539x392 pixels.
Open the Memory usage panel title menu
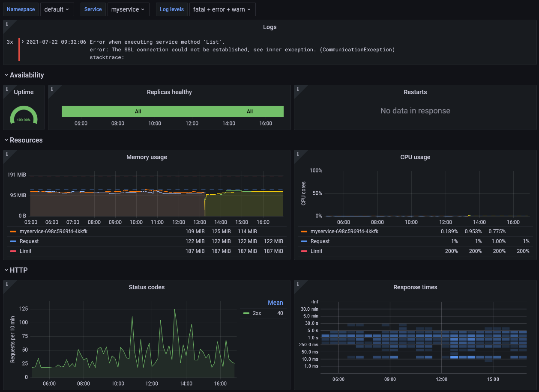tap(147, 157)
